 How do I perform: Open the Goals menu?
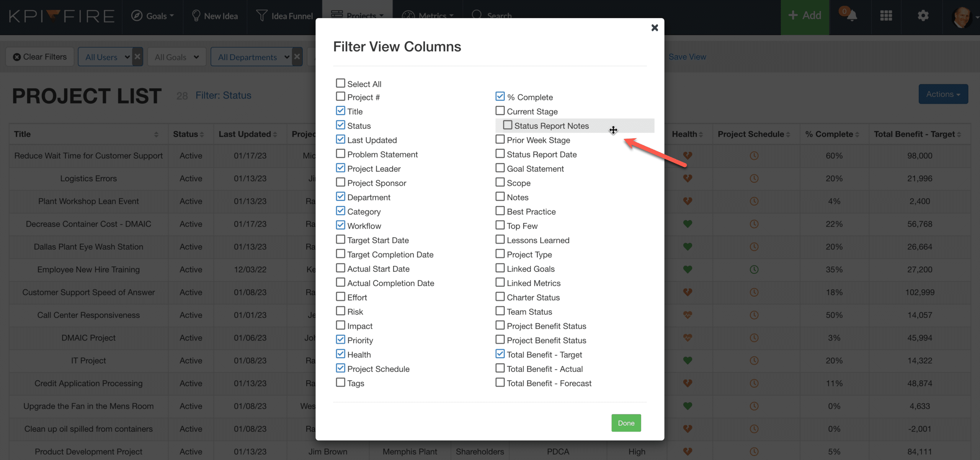(153, 16)
